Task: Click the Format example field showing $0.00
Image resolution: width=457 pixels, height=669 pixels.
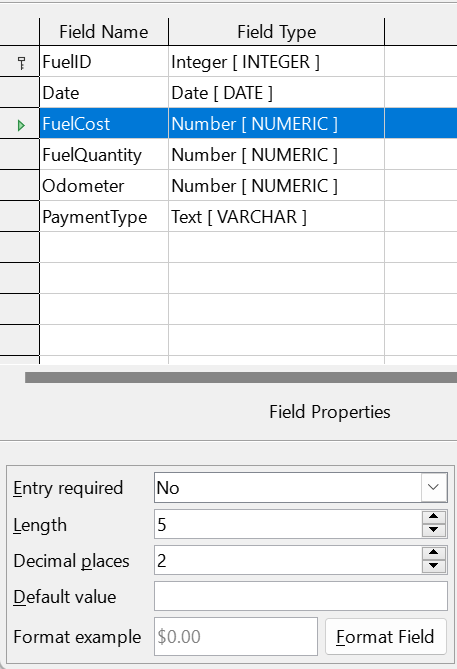Action: 236,636
